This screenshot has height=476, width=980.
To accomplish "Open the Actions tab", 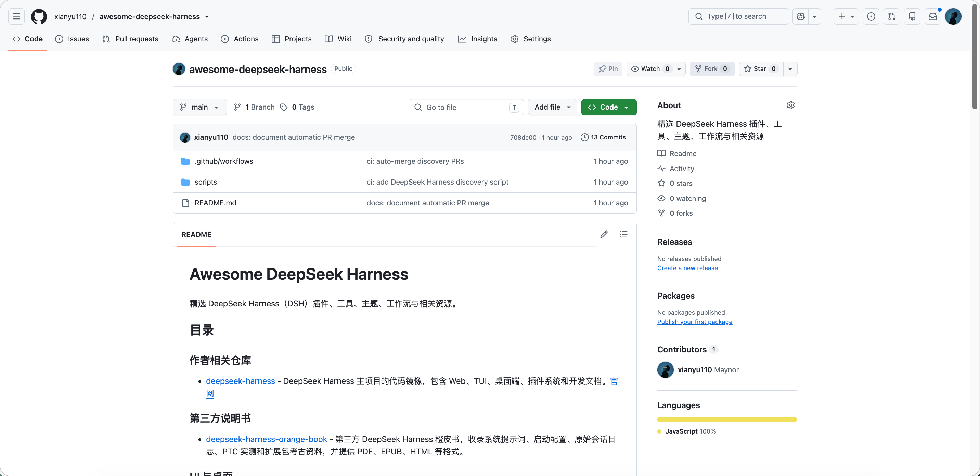I will [239, 39].
